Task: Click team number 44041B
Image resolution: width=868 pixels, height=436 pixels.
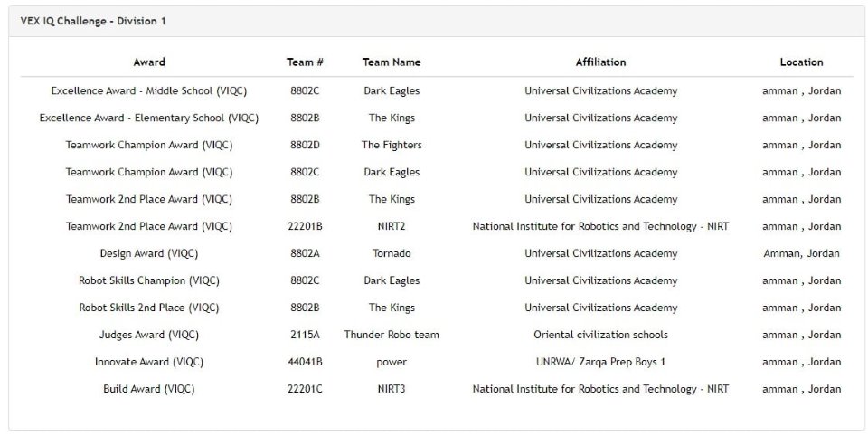Action: (305, 363)
